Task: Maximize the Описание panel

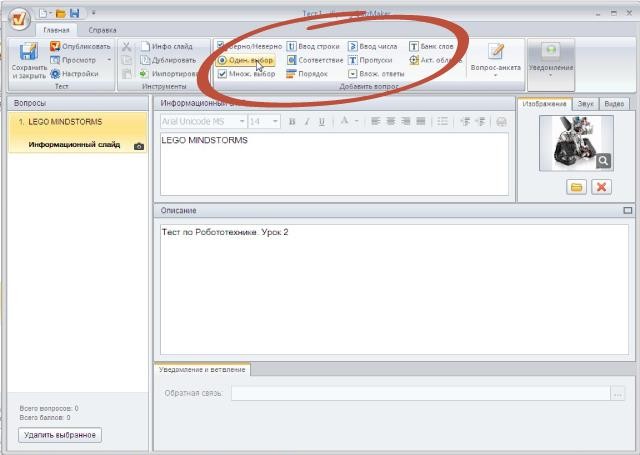Action: (628, 211)
